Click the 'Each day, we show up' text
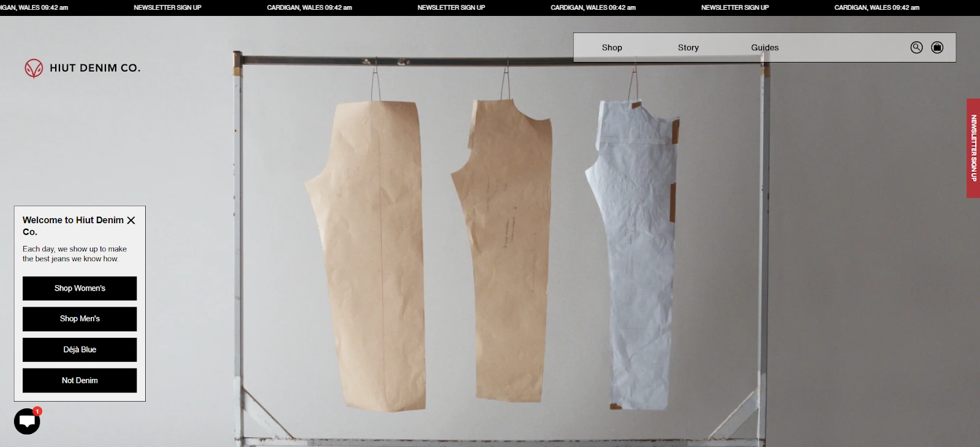Screen dimensions: 980x447 point(75,254)
